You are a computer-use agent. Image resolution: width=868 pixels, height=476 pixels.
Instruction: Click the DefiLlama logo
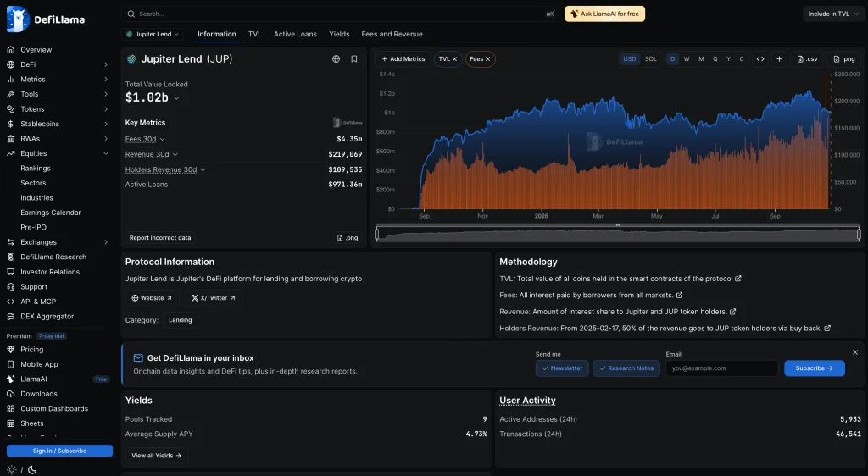46,19
